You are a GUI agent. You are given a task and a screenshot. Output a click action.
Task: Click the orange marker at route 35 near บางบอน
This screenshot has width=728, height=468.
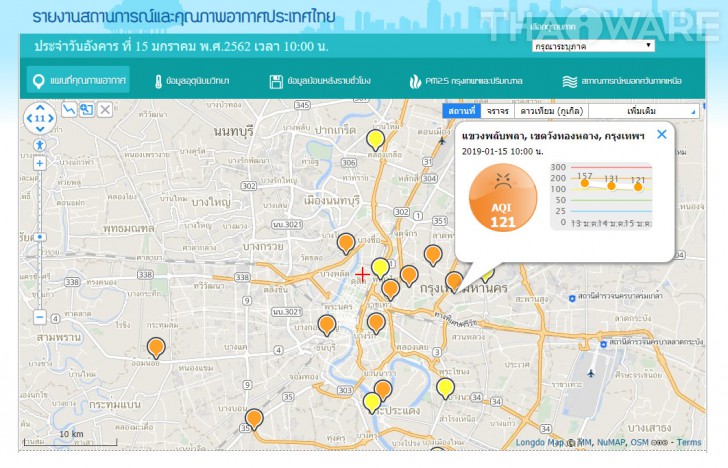pyautogui.click(x=254, y=418)
